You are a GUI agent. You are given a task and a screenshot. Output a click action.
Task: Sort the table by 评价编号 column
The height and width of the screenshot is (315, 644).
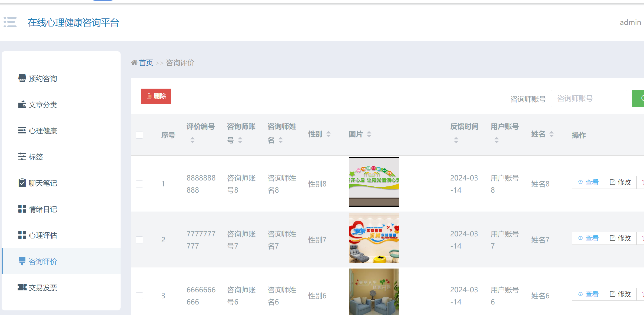coord(192,140)
